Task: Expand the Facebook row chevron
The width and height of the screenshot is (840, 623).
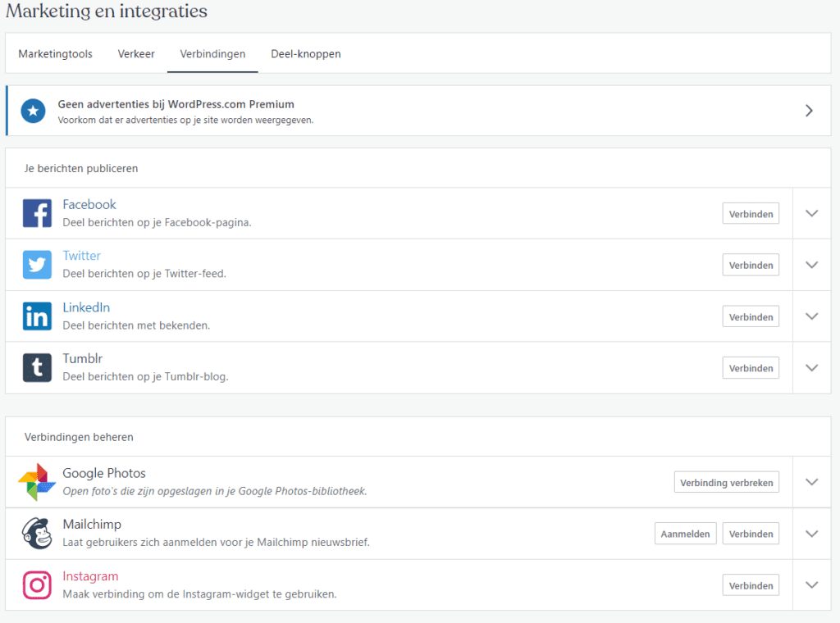Action: (811, 213)
